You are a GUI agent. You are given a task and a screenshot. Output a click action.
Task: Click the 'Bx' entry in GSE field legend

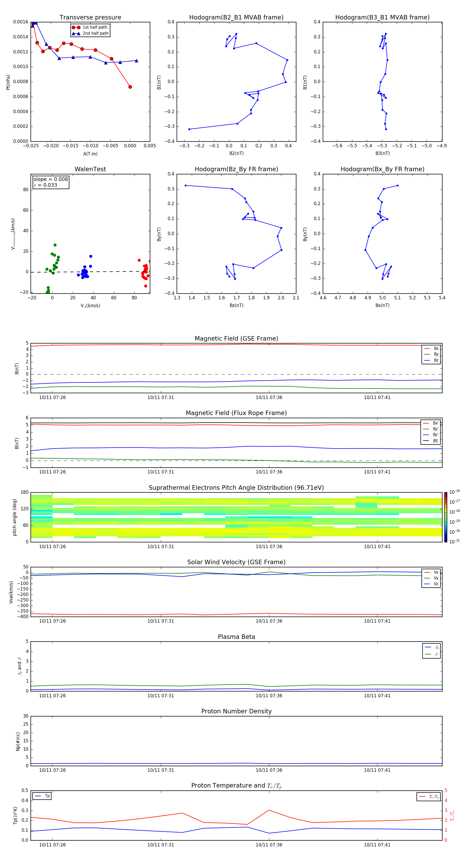431,349
